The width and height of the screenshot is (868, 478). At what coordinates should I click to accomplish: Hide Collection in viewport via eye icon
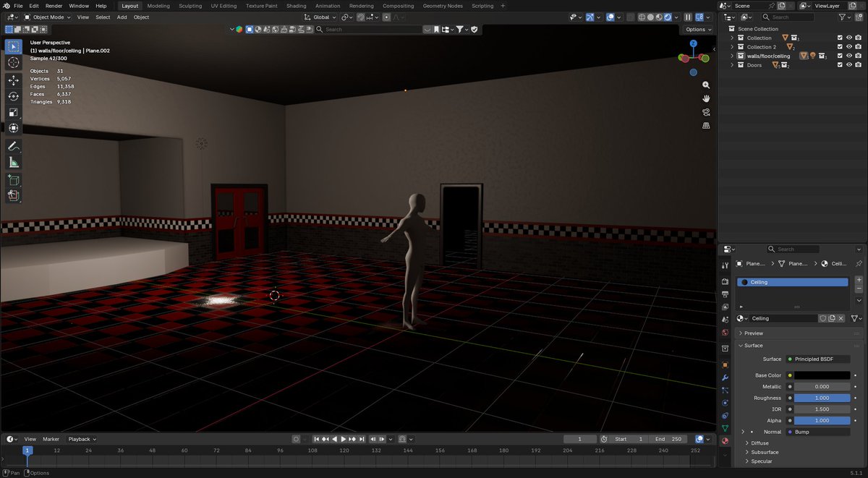(x=849, y=38)
